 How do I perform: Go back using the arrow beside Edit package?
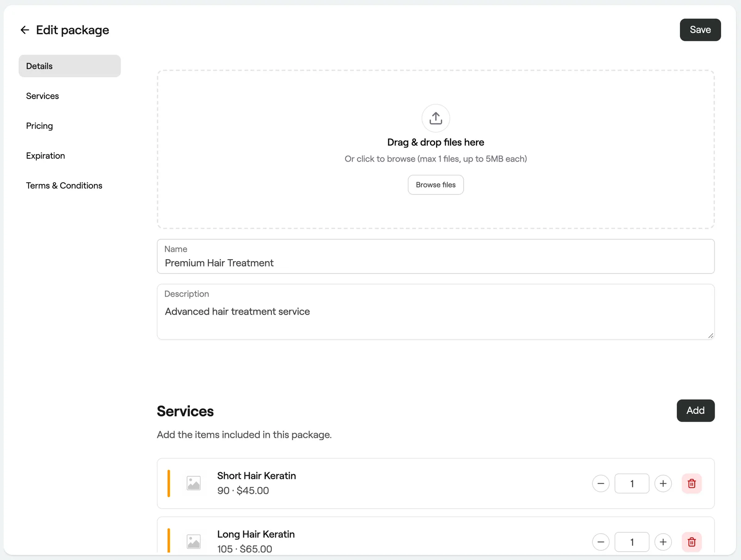[x=25, y=30]
